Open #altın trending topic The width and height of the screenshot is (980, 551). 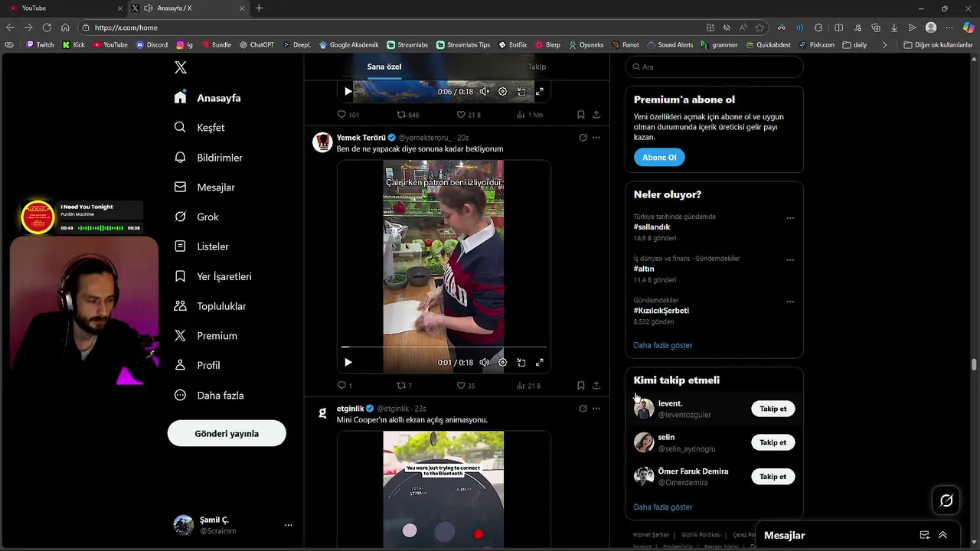click(x=644, y=269)
